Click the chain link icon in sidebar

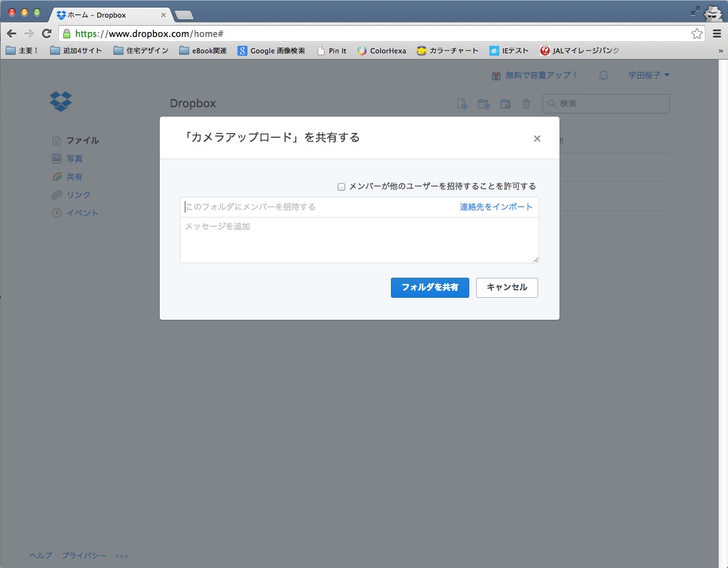point(56,195)
